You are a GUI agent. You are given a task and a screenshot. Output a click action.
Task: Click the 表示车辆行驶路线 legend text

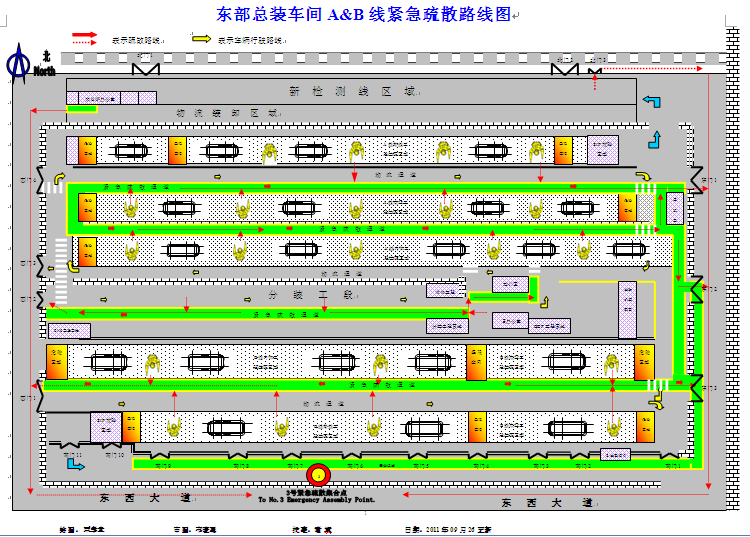(x=250, y=41)
